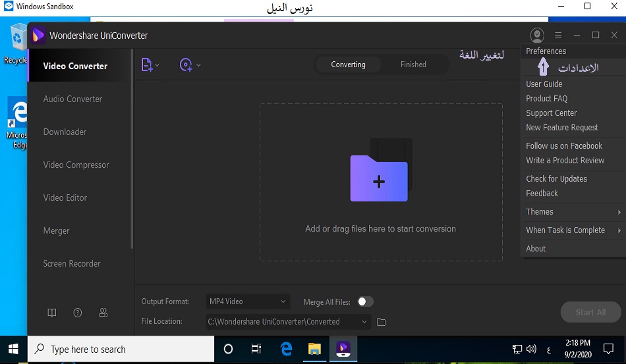Open output folder icon beside File Location

(x=382, y=322)
